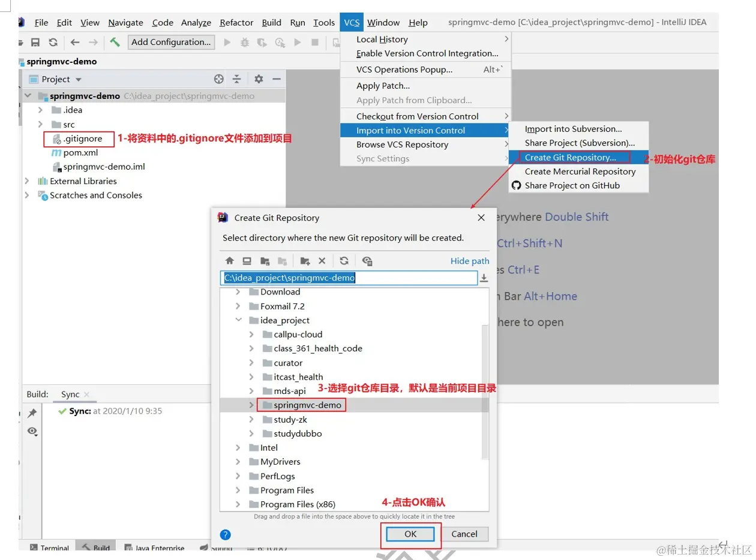Save all files using the toolbar disk icon

click(35, 43)
